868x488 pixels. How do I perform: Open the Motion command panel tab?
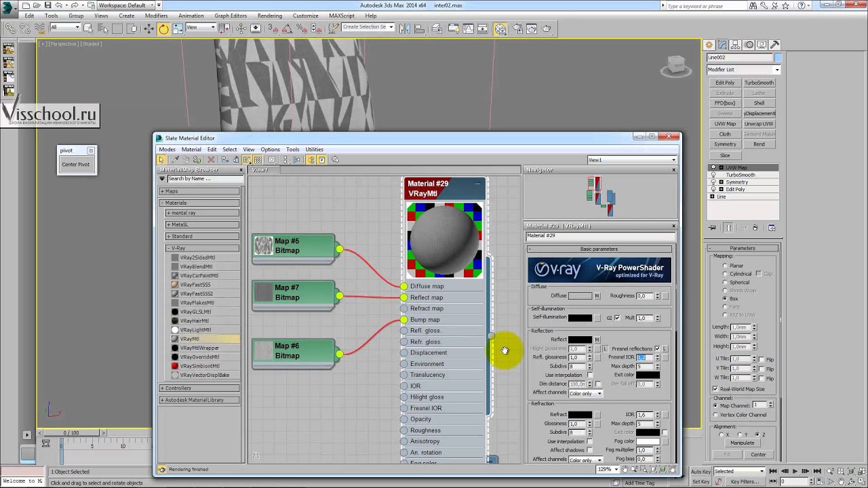(x=749, y=44)
